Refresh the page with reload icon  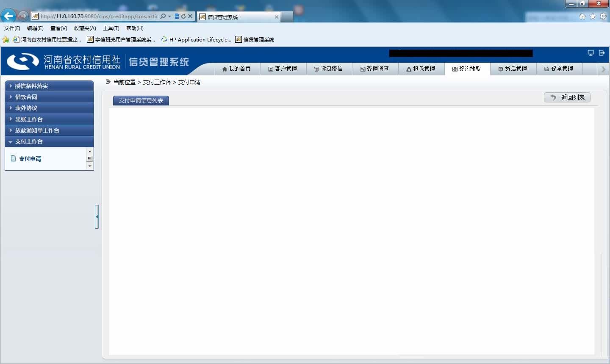point(183,16)
